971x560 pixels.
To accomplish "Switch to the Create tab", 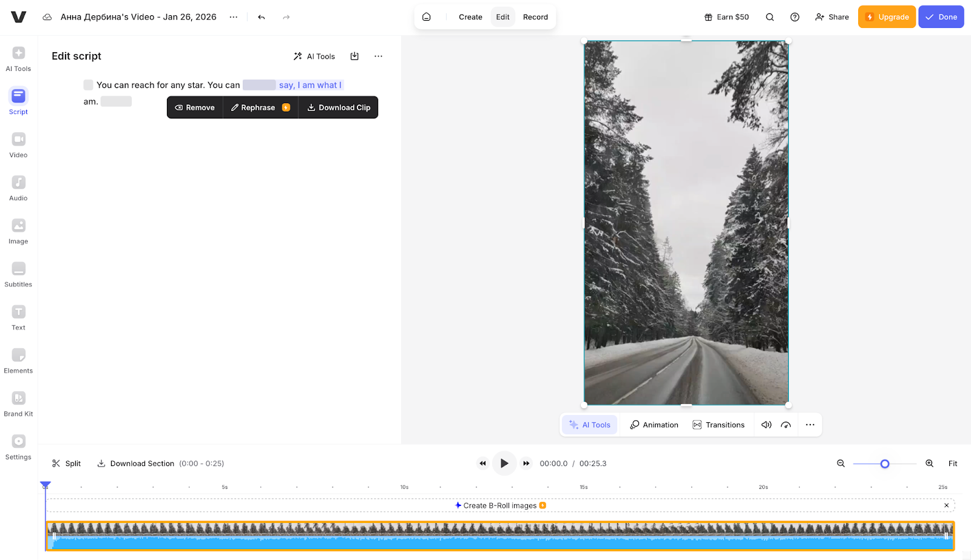I will tap(470, 17).
